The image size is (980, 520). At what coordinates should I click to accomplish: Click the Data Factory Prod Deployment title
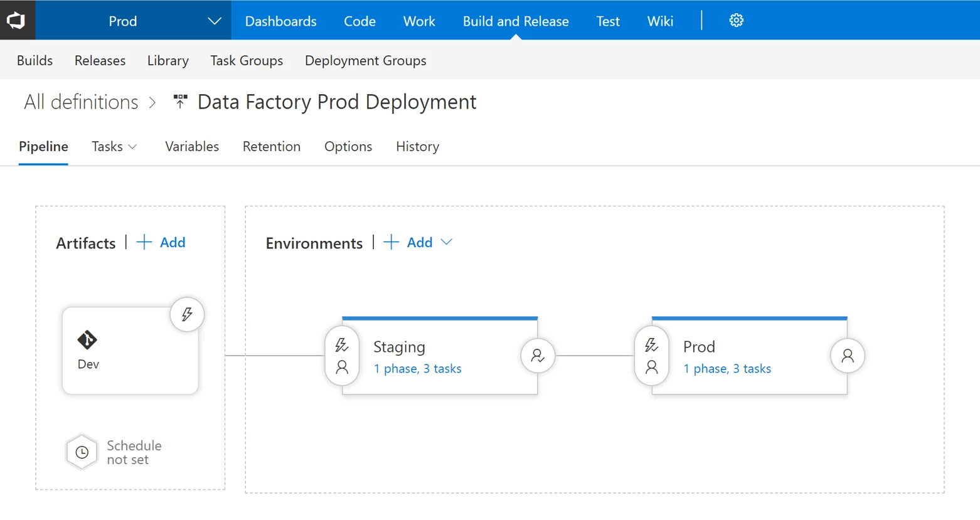pos(337,102)
